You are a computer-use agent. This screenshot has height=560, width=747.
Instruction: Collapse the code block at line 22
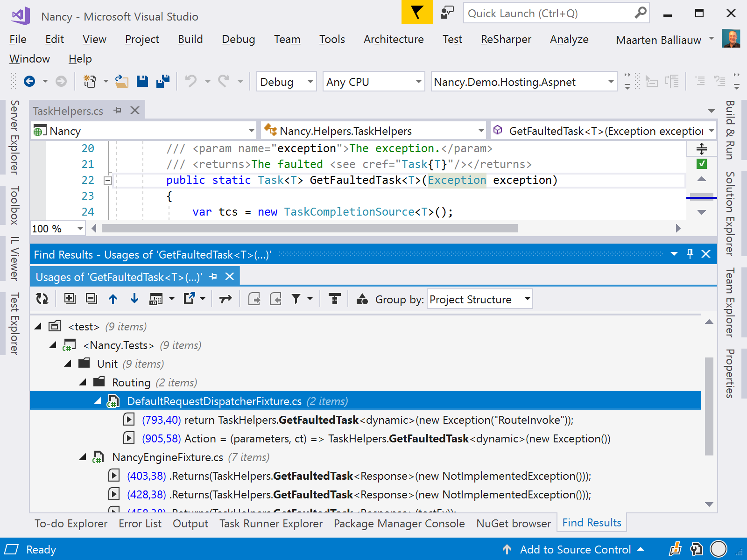click(107, 181)
